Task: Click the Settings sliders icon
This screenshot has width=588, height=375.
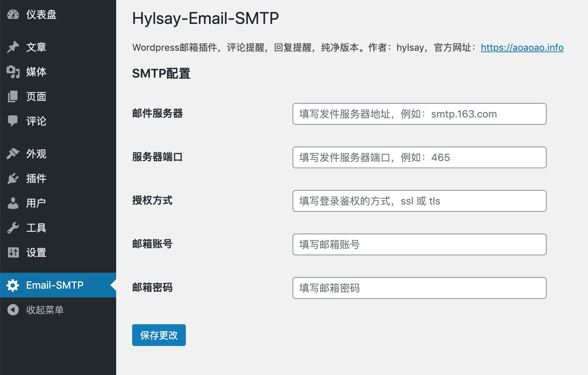Action: [13, 252]
